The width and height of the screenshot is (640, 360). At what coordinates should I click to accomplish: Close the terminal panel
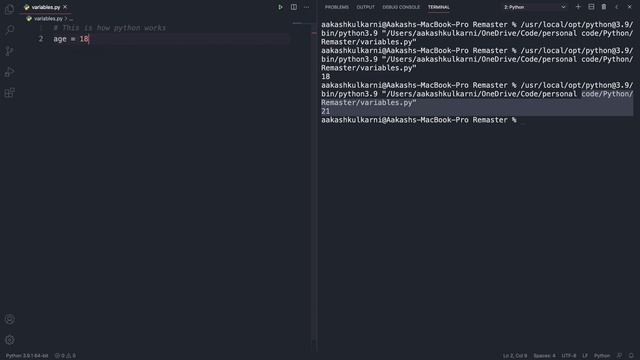tap(629, 7)
